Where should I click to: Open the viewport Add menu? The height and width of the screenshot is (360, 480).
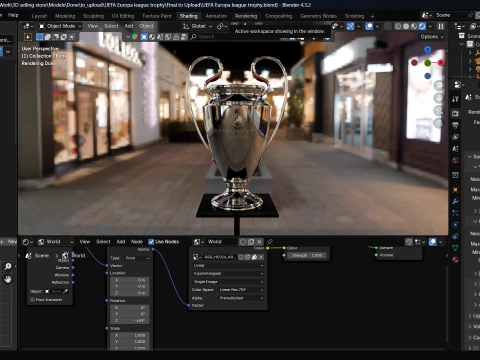[x=129, y=26]
